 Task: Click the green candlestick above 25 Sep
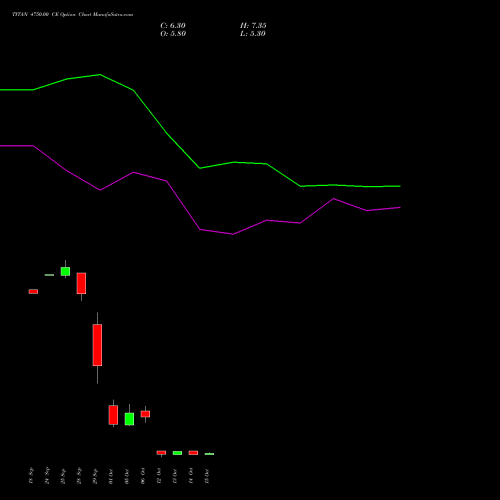[x=65, y=271]
